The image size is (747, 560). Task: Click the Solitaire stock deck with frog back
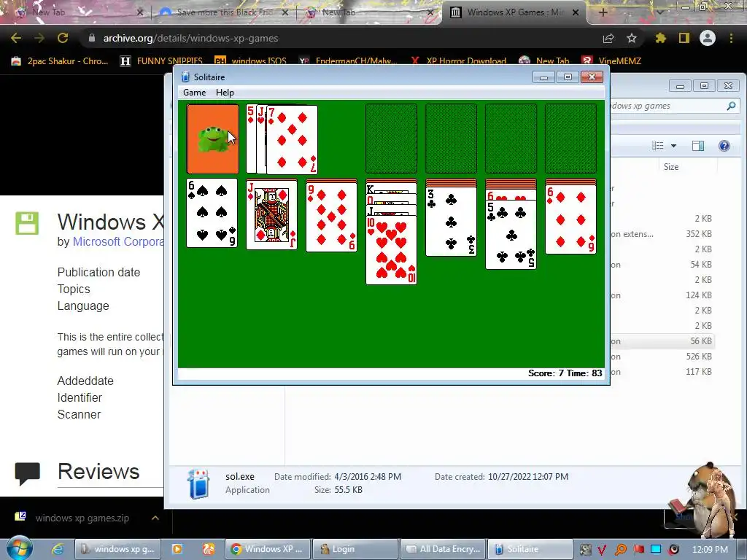pyautogui.click(x=212, y=139)
